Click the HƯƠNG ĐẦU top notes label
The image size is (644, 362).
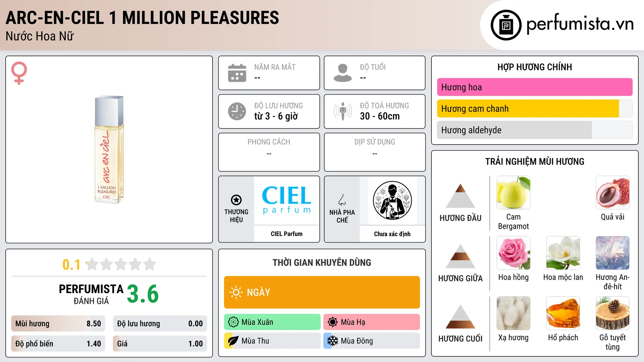click(460, 218)
